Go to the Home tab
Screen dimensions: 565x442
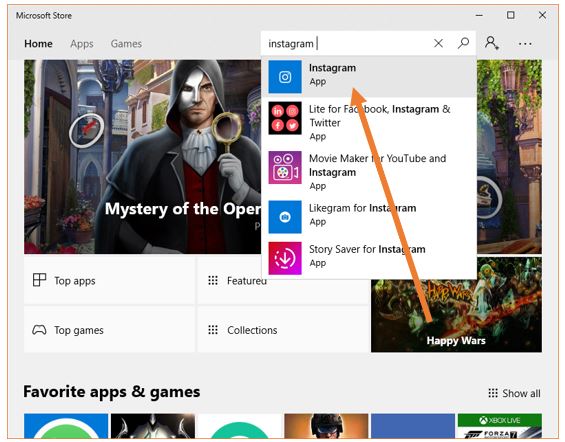point(38,44)
